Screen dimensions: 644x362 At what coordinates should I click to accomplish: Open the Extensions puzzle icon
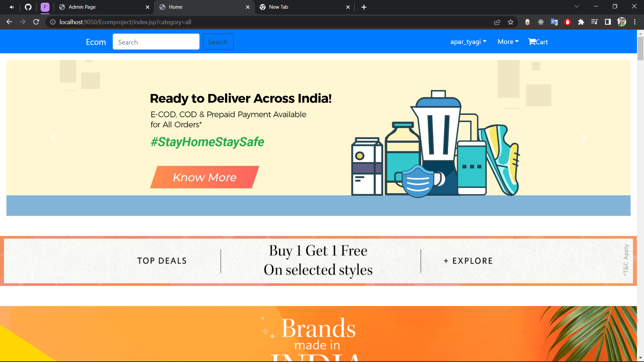[x=581, y=22]
